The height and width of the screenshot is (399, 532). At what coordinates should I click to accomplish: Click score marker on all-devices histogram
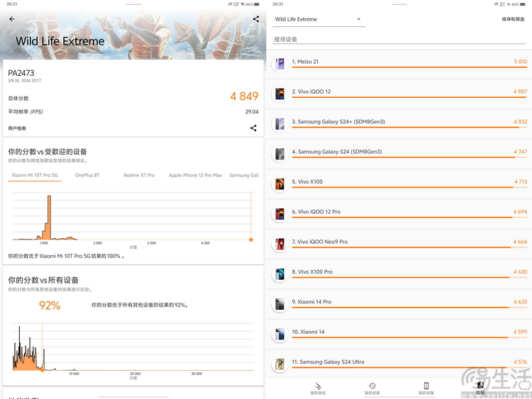(43, 370)
